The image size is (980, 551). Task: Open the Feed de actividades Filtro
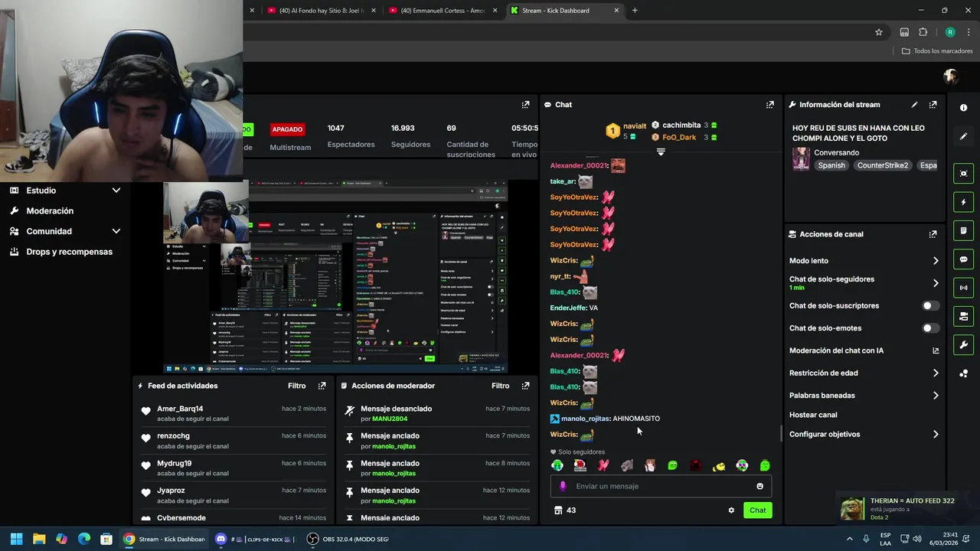296,386
